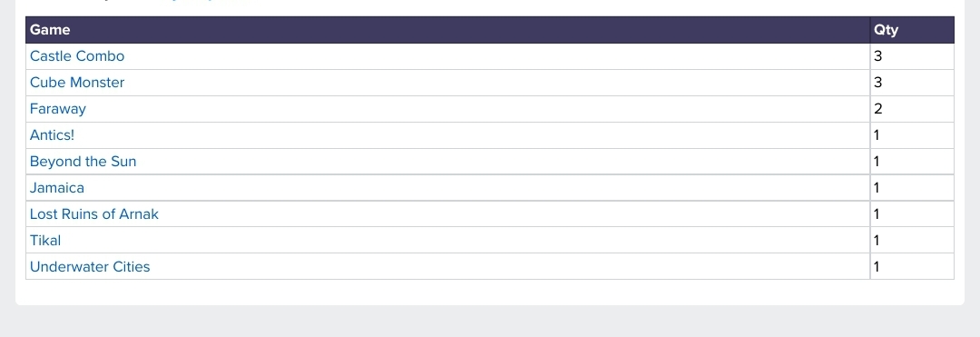
Task: Click Lost Ruins of Arnak quantity cell
Action: [912, 213]
